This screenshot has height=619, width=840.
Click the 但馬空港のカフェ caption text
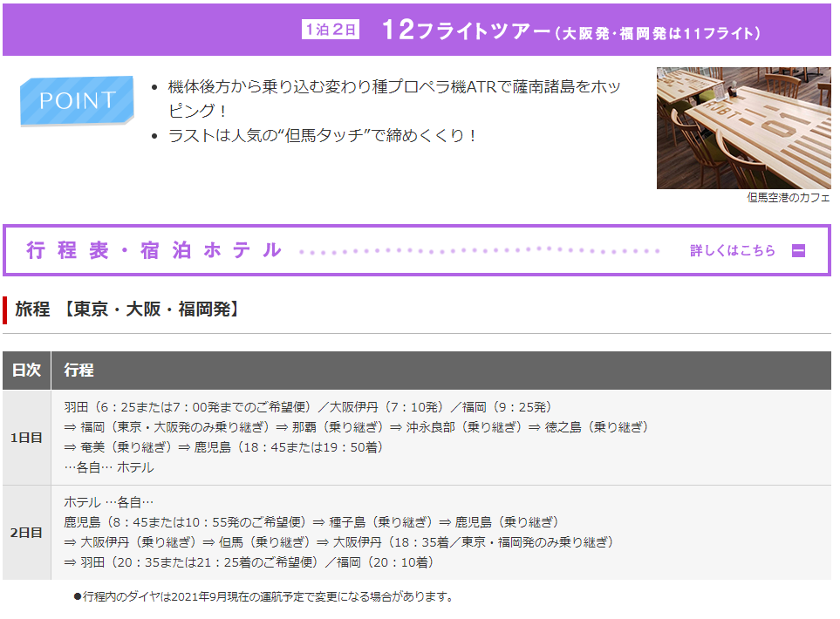[x=788, y=198]
